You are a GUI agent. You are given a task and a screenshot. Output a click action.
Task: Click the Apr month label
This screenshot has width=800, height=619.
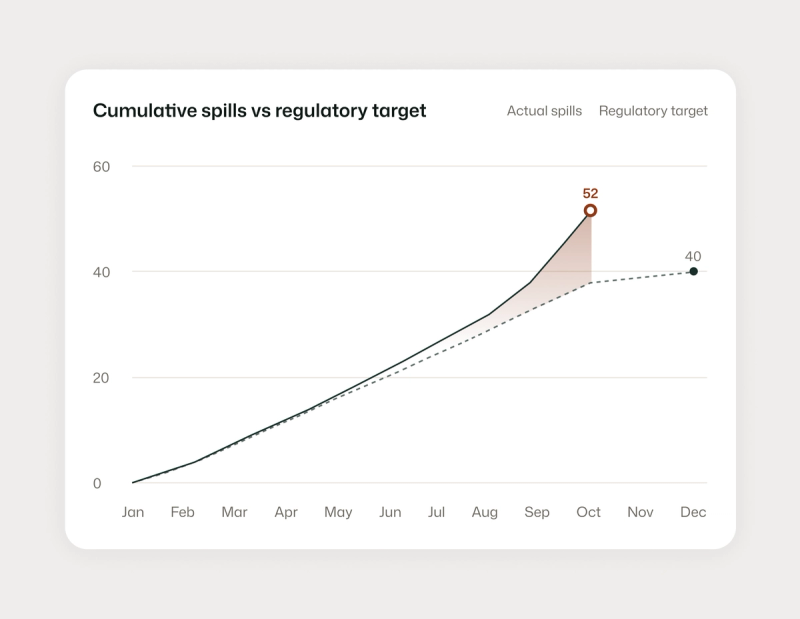[286, 512]
